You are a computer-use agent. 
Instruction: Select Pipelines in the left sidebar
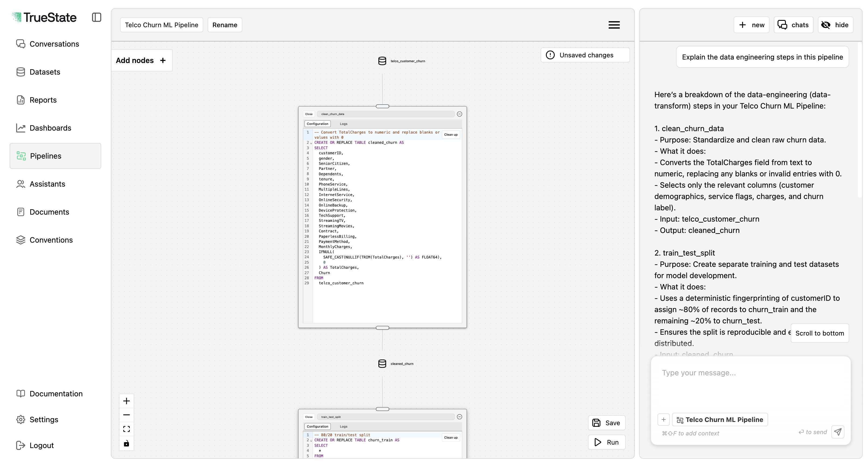click(46, 156)
